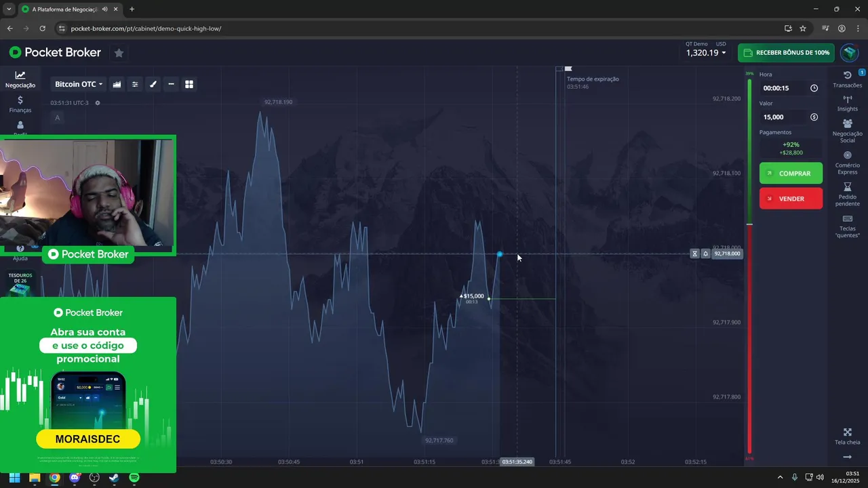
Task: Click the trader sentiment bar
Action: tap(749, 266)
